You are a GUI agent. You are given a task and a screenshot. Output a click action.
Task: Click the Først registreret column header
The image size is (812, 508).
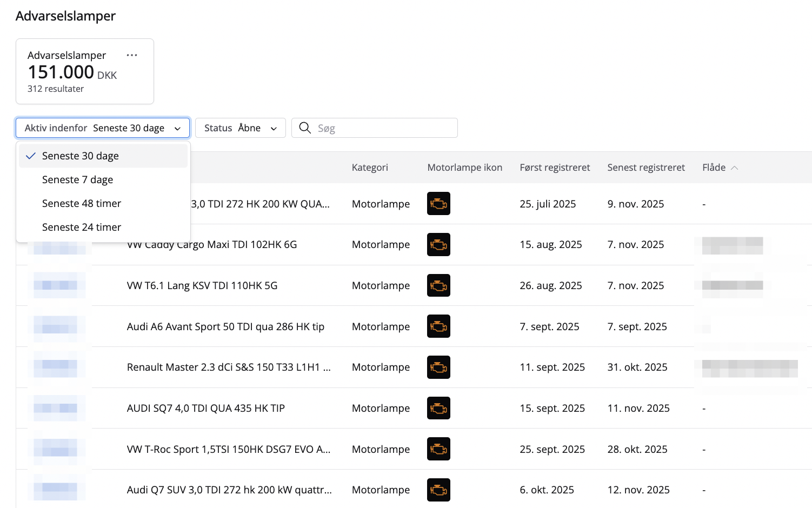555,168
